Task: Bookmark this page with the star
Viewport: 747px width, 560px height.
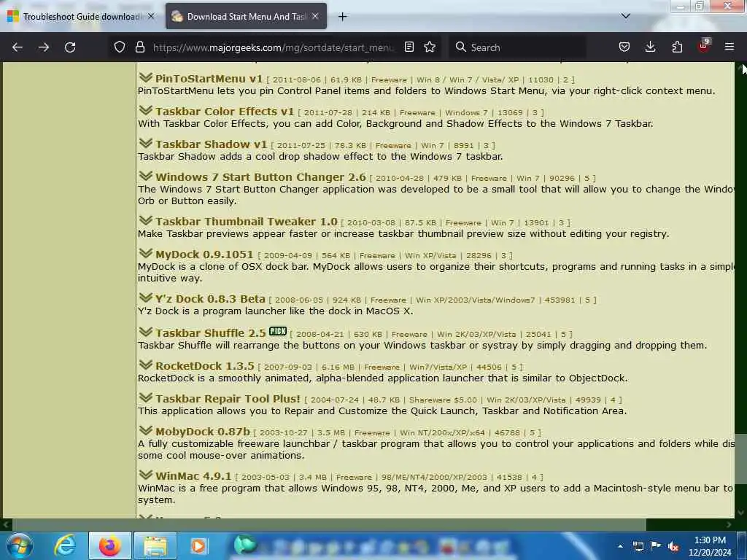Action: tap(430, 47)
